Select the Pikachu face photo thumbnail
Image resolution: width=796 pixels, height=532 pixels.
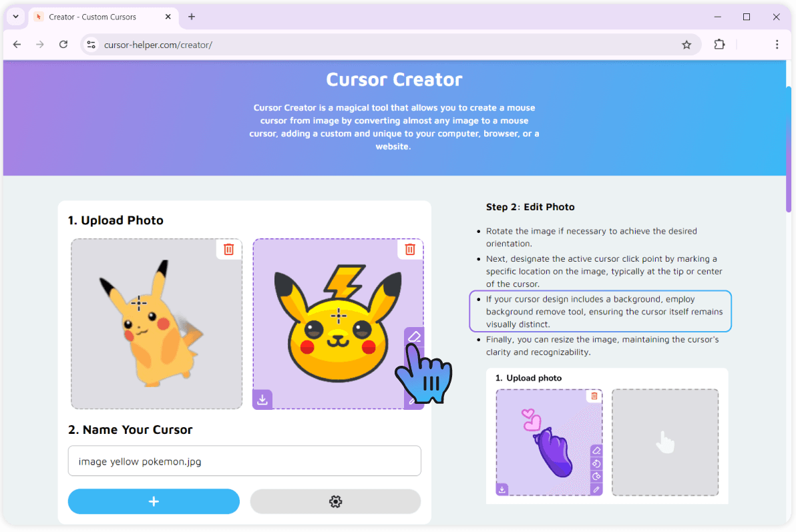point(338,324)
